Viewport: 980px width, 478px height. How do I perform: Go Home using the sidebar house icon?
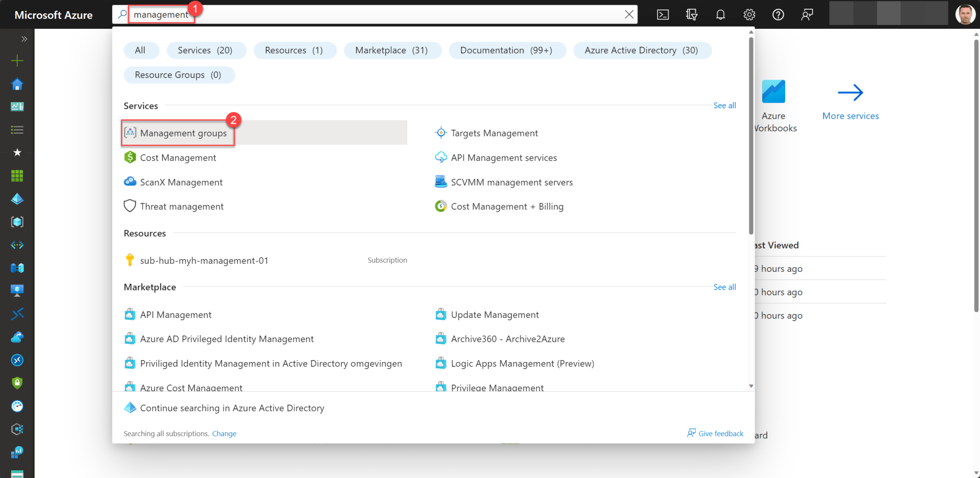tap(17, 83)
